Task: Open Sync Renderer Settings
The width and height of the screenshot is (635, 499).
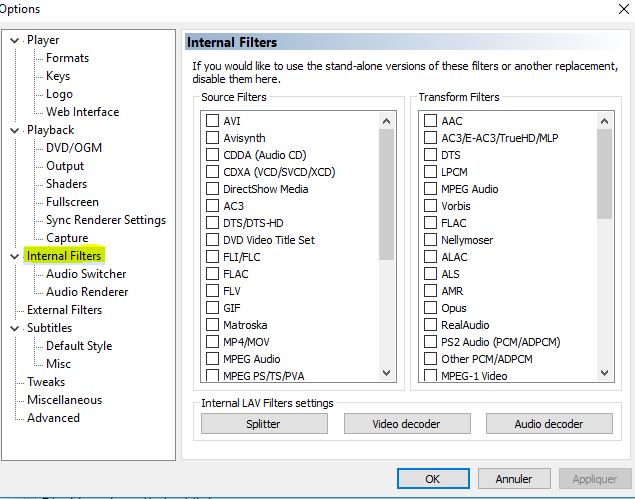Action: (106, 220)
